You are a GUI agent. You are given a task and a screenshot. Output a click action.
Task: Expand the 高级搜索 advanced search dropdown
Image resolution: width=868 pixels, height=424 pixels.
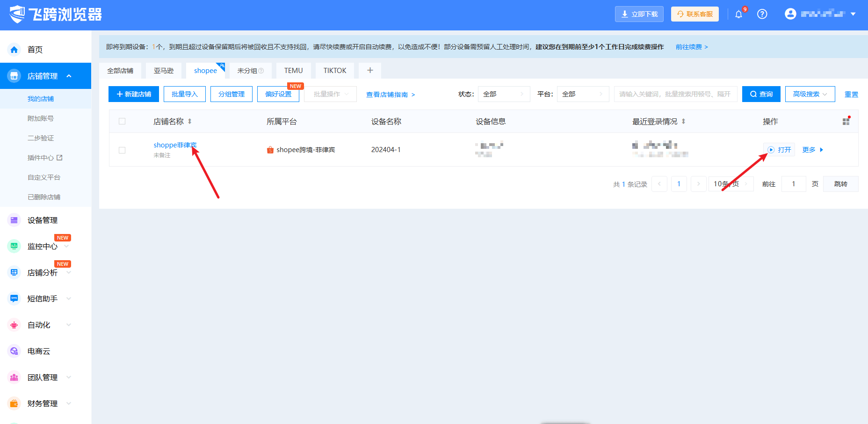coord(810,94)
